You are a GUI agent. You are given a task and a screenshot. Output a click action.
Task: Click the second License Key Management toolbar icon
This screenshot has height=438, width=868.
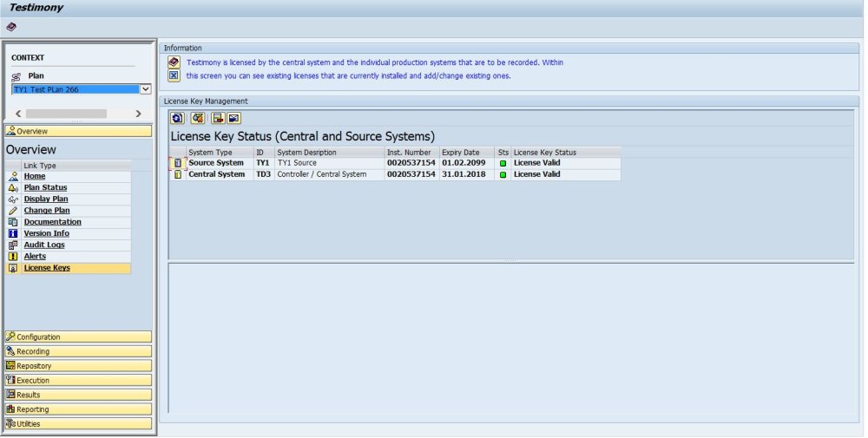(x=198, y=118)
